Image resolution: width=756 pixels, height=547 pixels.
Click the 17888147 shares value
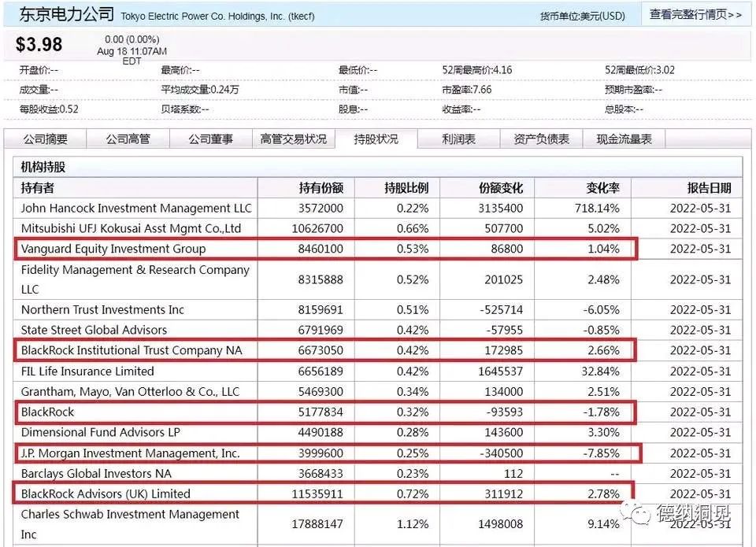coord(317,524)
